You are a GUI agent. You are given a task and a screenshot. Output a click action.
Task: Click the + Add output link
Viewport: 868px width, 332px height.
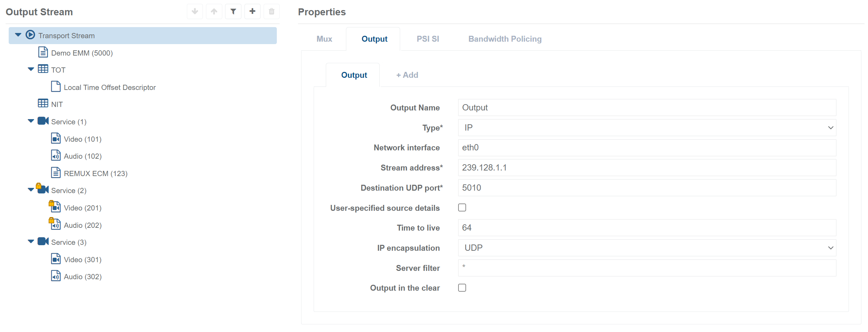click(x=407, y=75)
